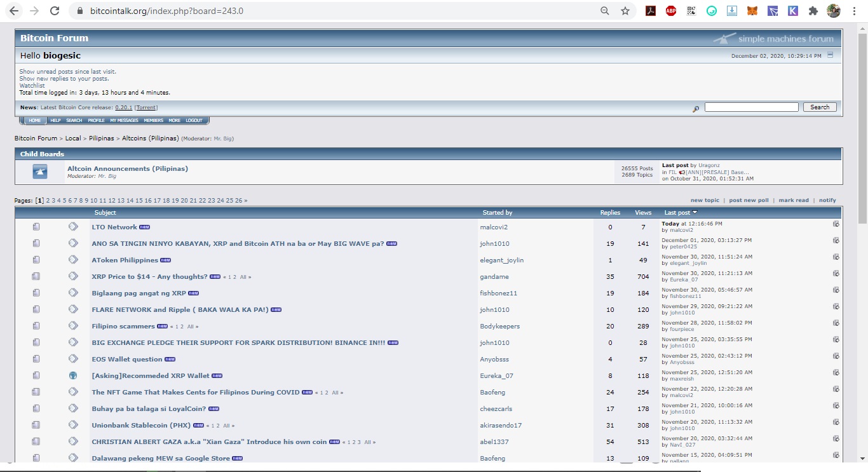This screenshot has width=868, height=472.
Task: Open the MetaMask fox extension icon
Action: click(752, 11)
